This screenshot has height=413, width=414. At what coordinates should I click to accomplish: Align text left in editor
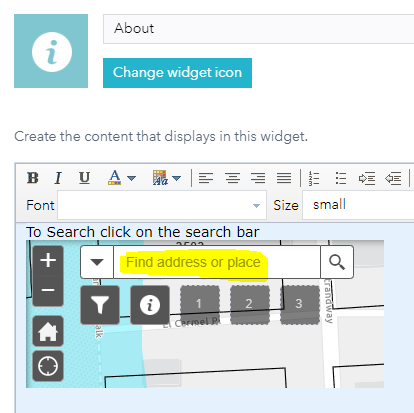pos(206,178)
